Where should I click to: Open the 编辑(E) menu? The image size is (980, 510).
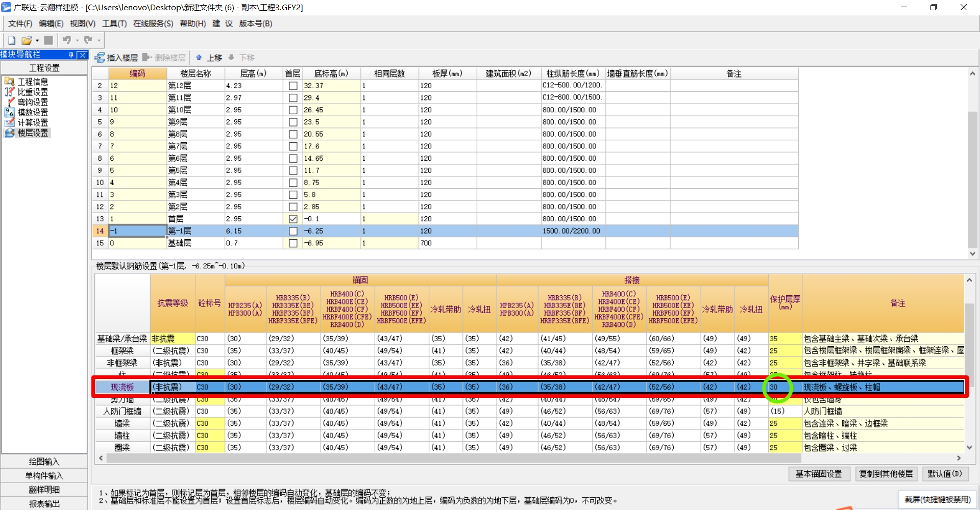point(51,23)
